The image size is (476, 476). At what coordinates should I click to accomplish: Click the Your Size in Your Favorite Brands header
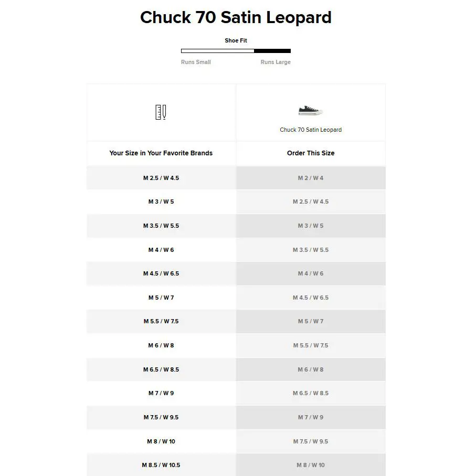tap(161, 153)
